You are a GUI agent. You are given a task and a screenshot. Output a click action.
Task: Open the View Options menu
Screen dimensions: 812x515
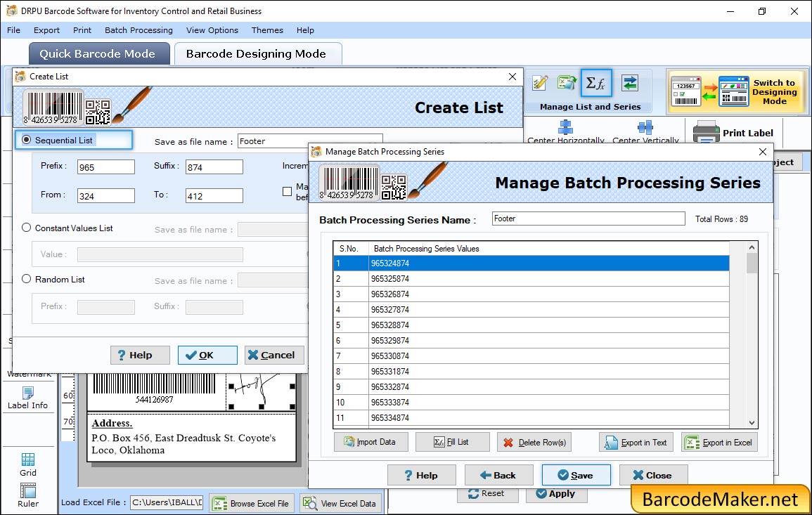[212, 30]
